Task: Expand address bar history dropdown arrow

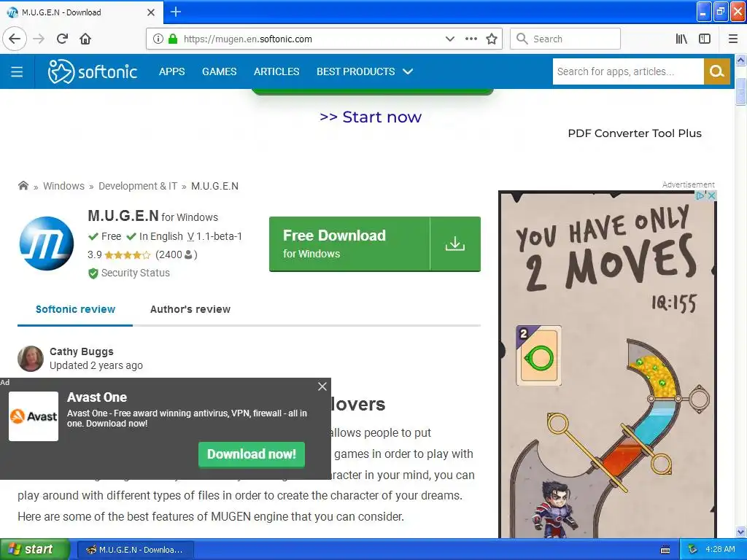Action: coord(449,39)
